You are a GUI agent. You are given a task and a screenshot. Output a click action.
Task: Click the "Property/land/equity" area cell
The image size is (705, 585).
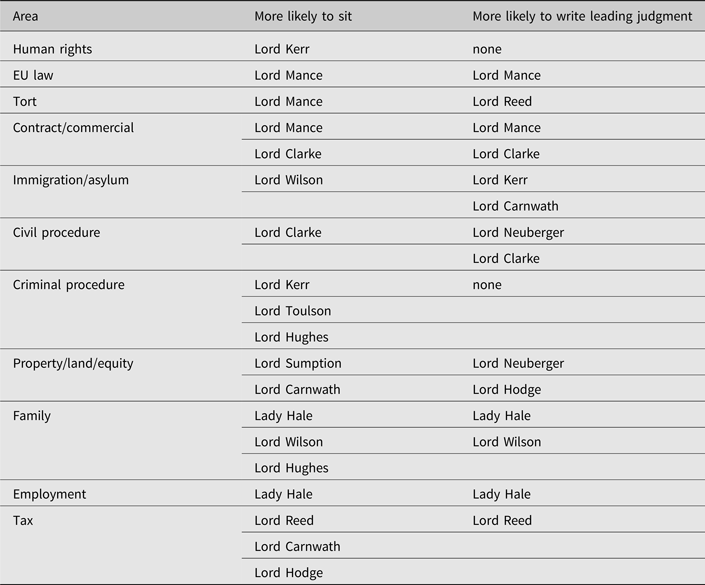point(74,364)
